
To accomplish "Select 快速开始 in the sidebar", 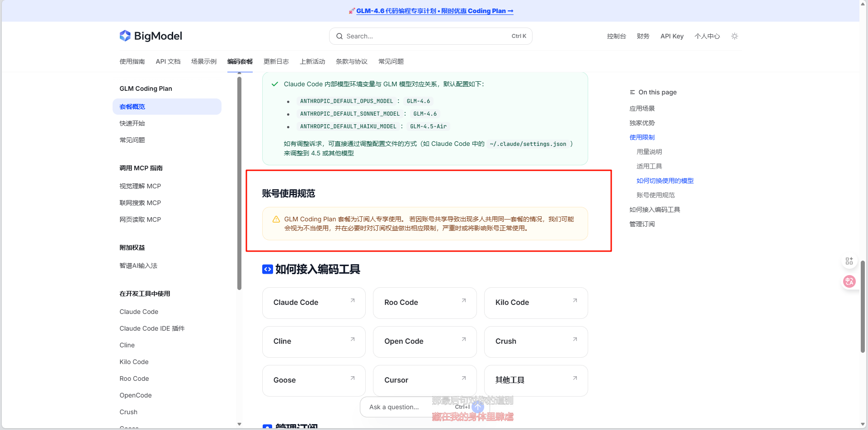I will pos(132,123).
